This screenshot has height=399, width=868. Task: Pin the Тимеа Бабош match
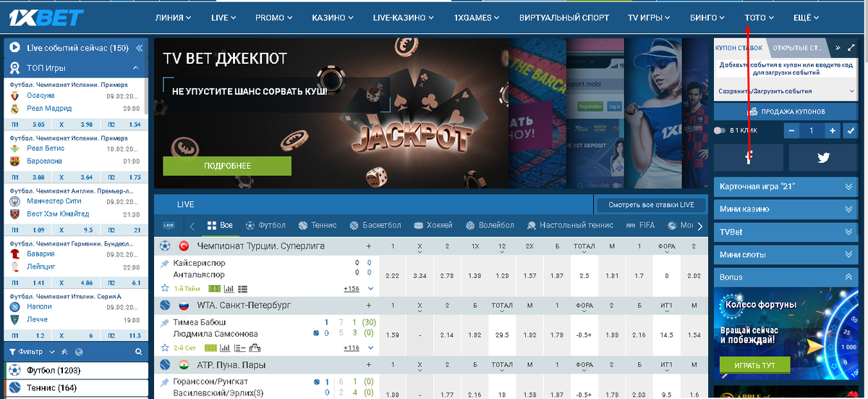[165, 322]
